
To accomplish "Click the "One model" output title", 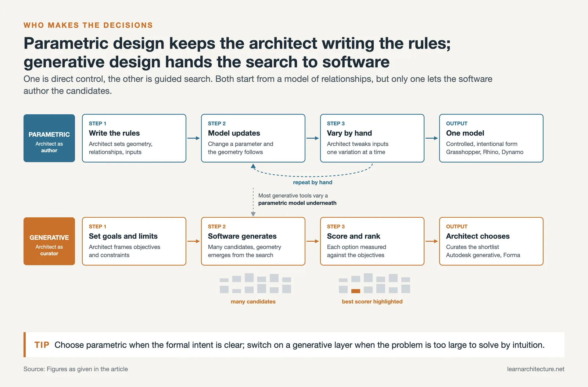I will pyautogui.click(x=465, y=133).
